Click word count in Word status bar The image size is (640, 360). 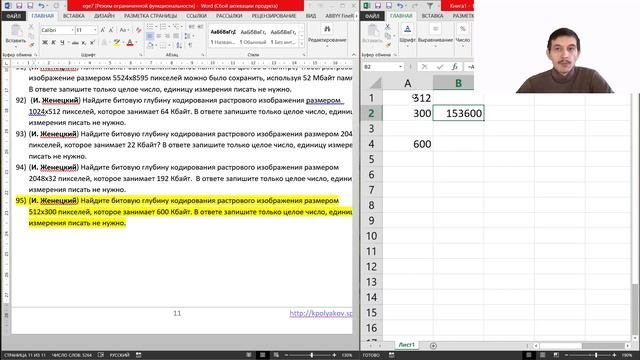point(71,355)
